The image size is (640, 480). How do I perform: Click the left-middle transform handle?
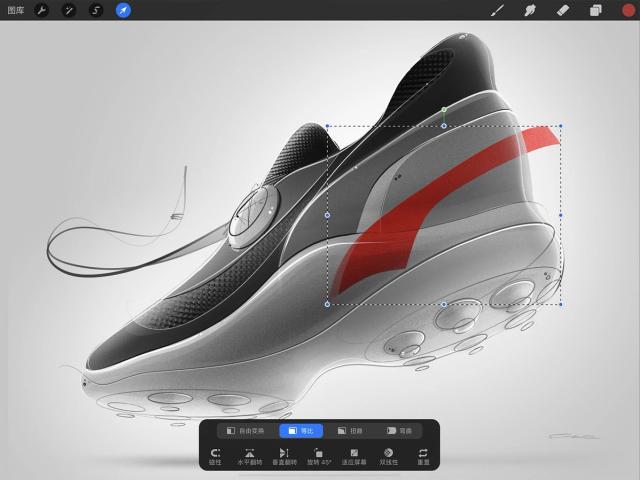click(x=327, y=215)
